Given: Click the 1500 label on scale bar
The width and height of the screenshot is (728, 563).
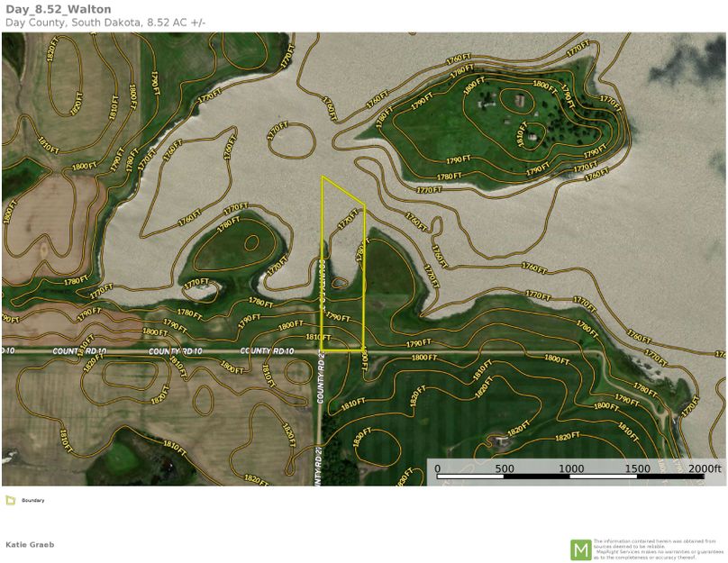Looking at the screenshot, I should [638, 468].
